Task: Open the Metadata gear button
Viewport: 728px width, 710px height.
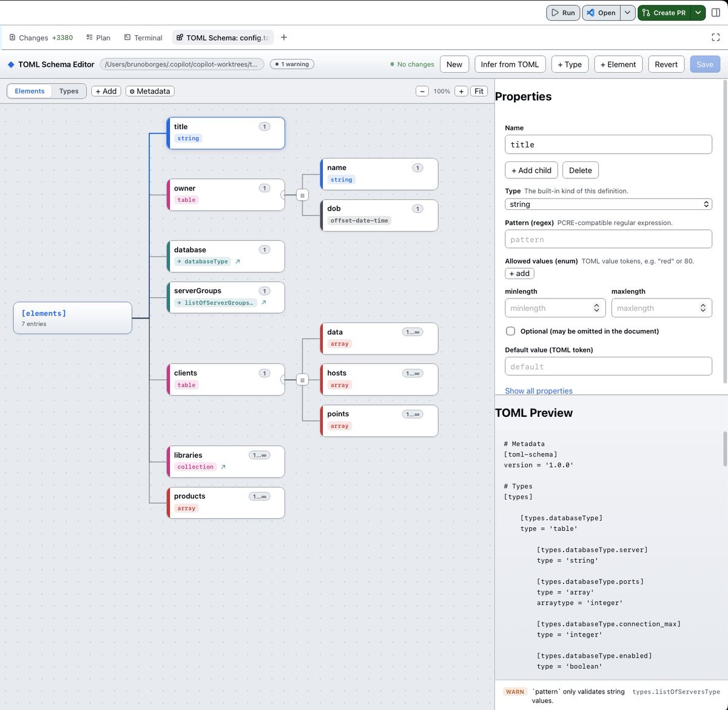Action: [x=150, y=91]
